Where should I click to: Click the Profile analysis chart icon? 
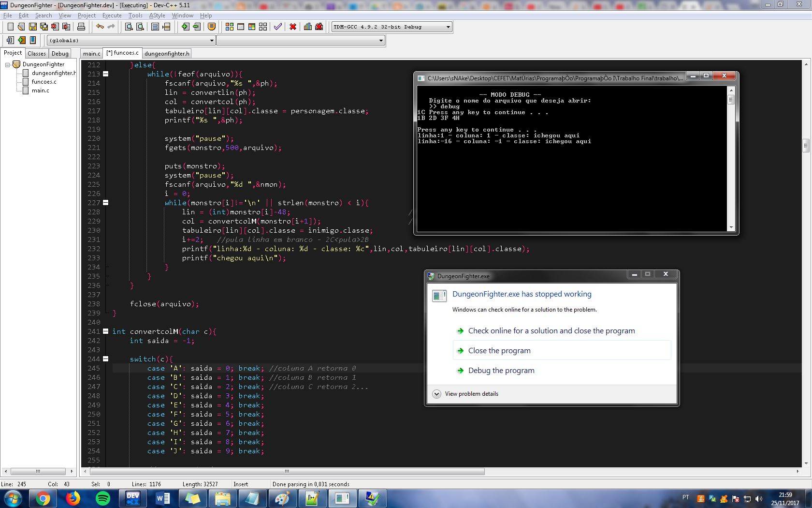[x=308, y=27]
